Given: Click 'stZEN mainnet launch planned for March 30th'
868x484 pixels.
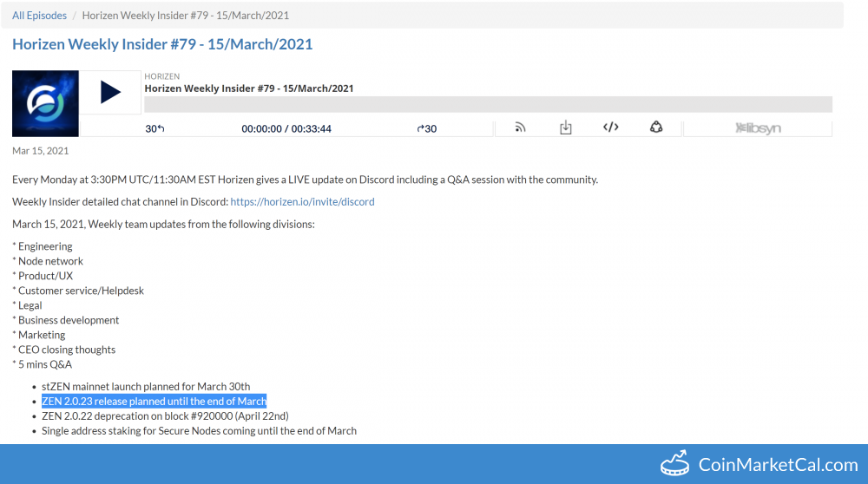Looking at the screenshot, I should click(x=146, y=387).
